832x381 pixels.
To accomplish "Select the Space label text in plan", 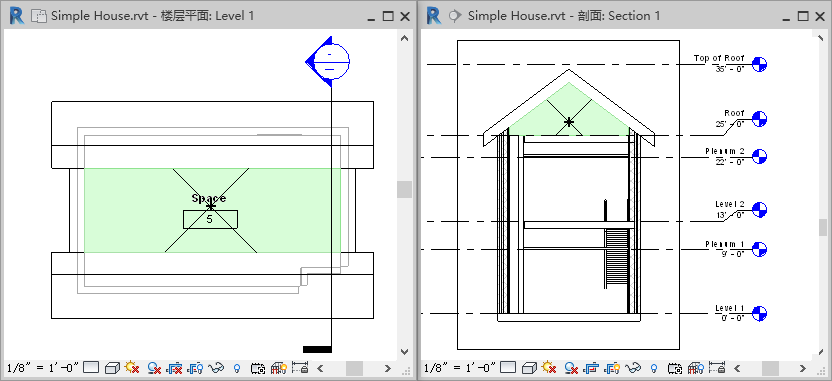I will point(209,198).
